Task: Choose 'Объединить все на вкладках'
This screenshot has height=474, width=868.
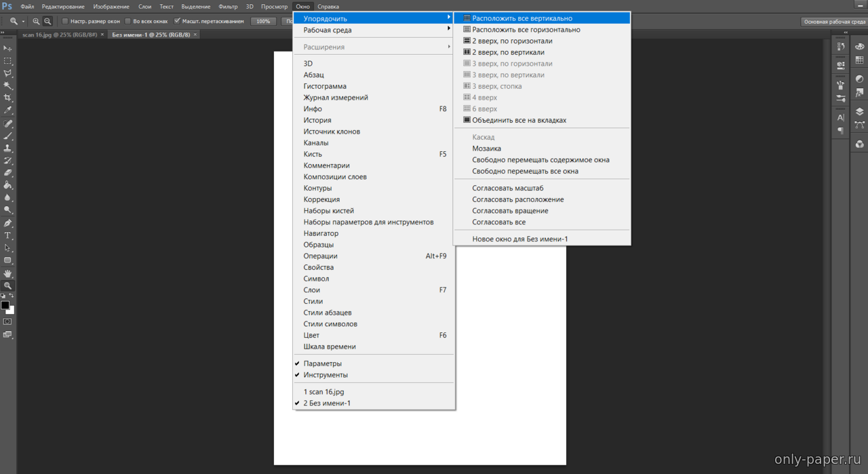Action: (542, 120)
